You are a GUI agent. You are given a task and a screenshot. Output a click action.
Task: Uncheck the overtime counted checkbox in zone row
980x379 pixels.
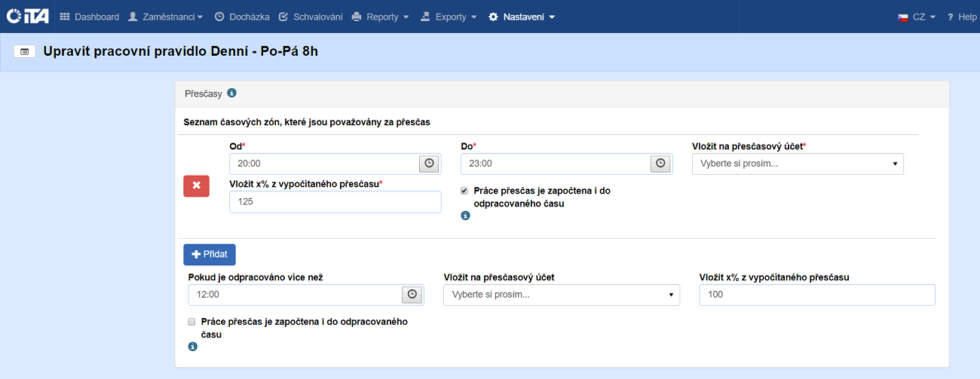coord(464,191)
